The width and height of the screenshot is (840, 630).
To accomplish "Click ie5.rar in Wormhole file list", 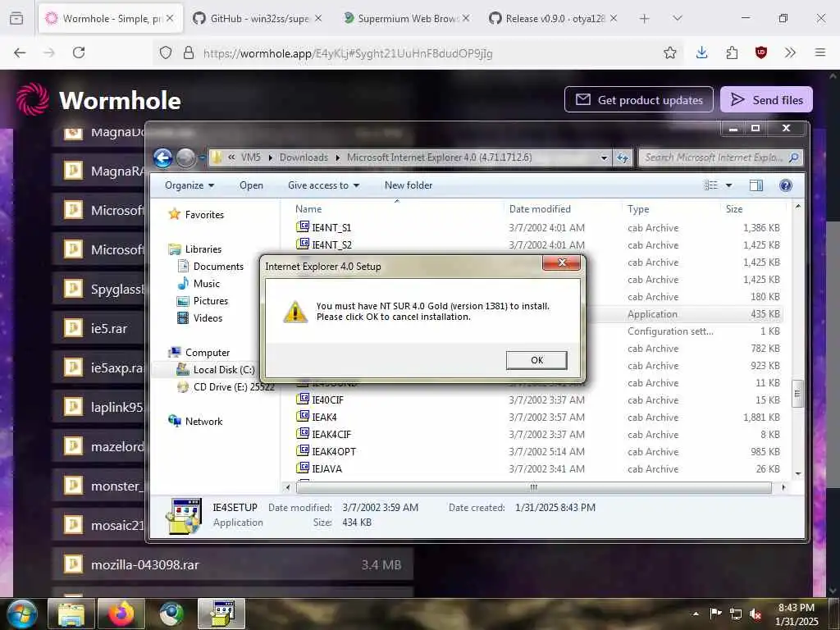I will coord(99,328).
